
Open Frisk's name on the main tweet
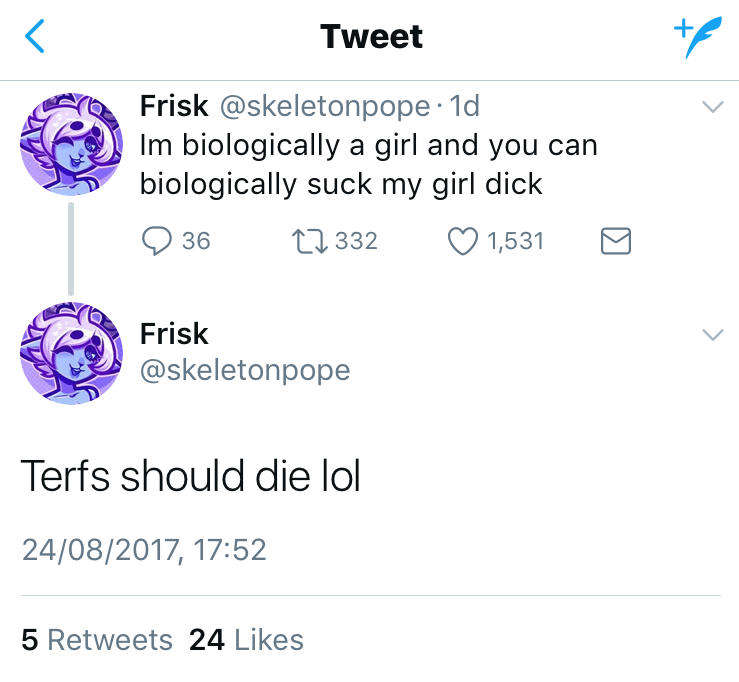pyautogui.click(x=174, y=333)
